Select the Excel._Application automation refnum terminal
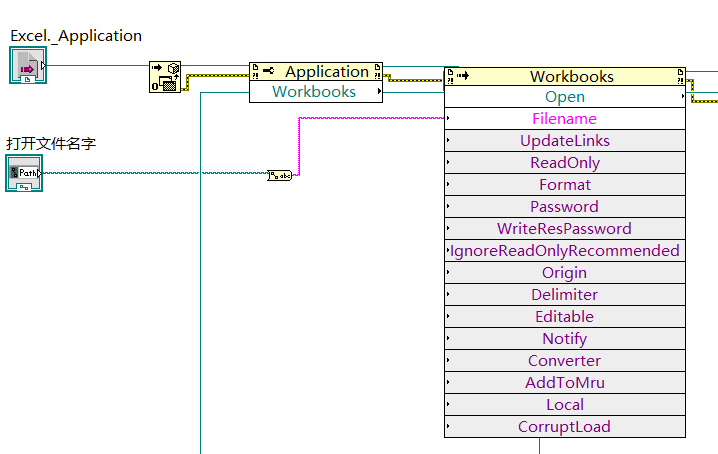Image resolution: width=718 pixels, height=454 pixels. 28,65
